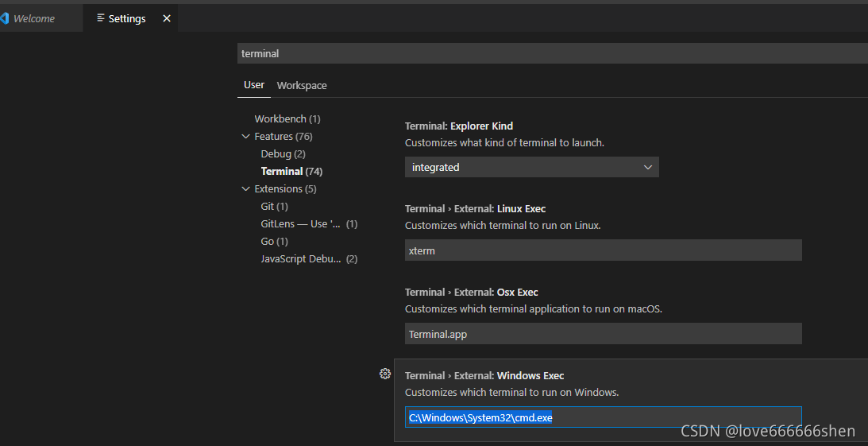The height and width of the screenshot is (446, 868).
Task: Select Features (76) in settings tree
Action: click(284, 136)
